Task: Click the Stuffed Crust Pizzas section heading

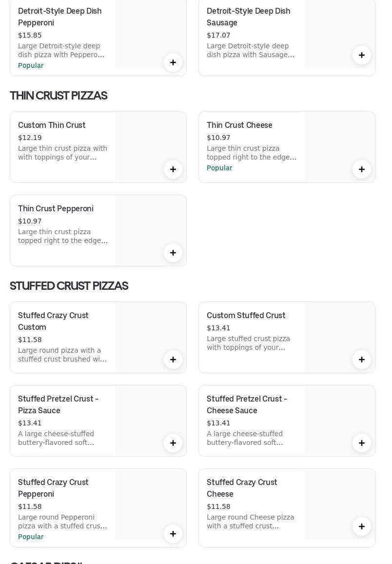Action: pos(69,286)
